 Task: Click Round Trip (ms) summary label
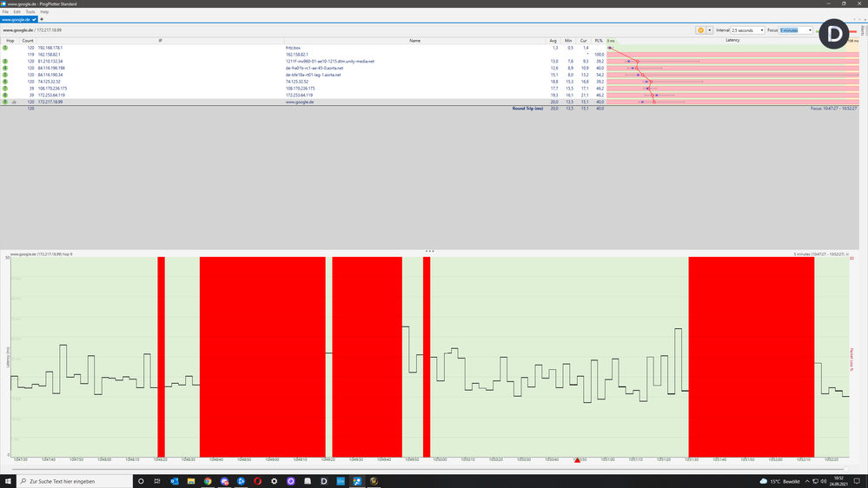coord(527,109)
